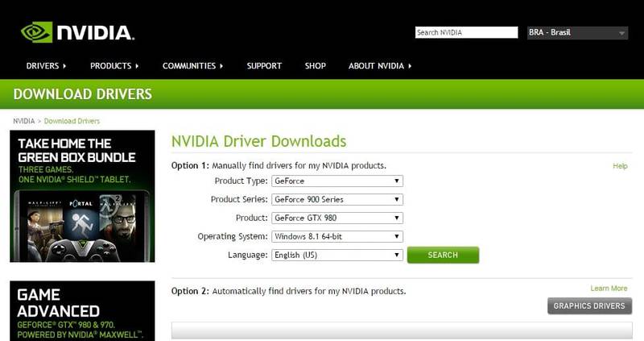Click the Option 2 automatic search text
This screenshot has width=644, height=341.
(x=288, y=291)
